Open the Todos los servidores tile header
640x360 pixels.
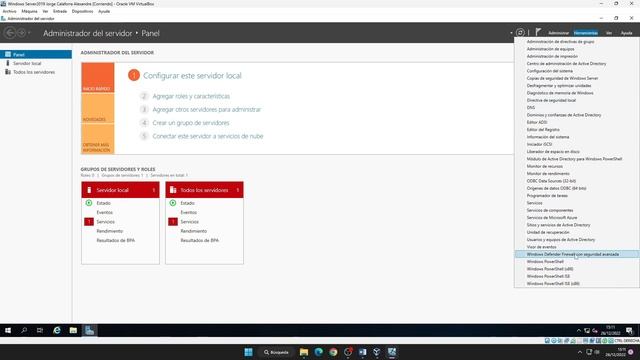[204, 190]
